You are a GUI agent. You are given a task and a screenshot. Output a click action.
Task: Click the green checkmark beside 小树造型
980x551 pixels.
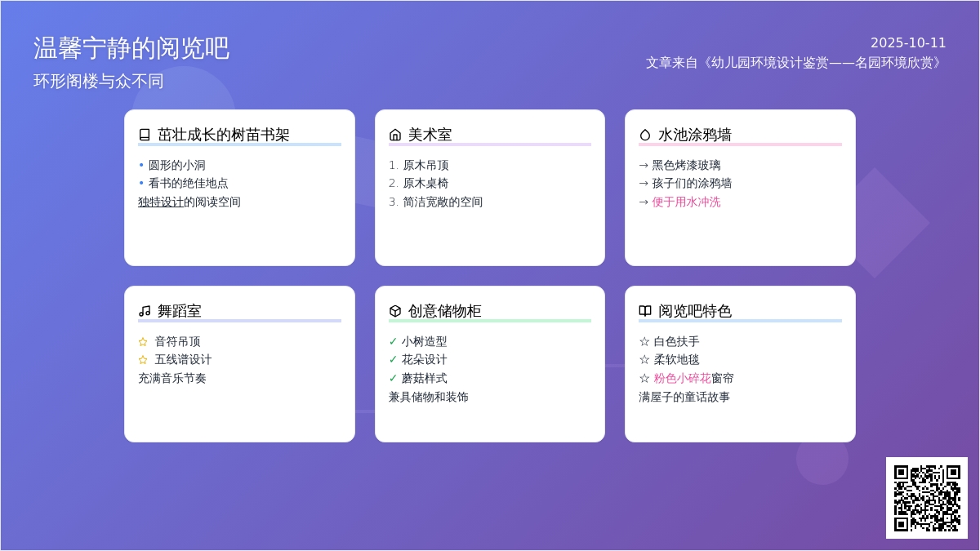(x=393, y=342)
